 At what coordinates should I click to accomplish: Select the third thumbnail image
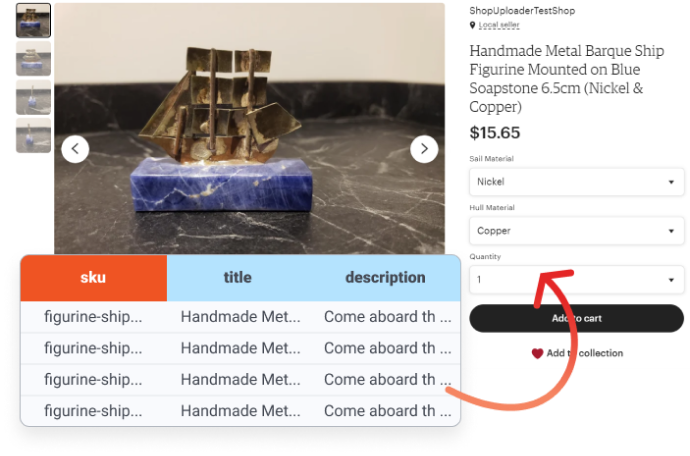click(x=33, y=97)
